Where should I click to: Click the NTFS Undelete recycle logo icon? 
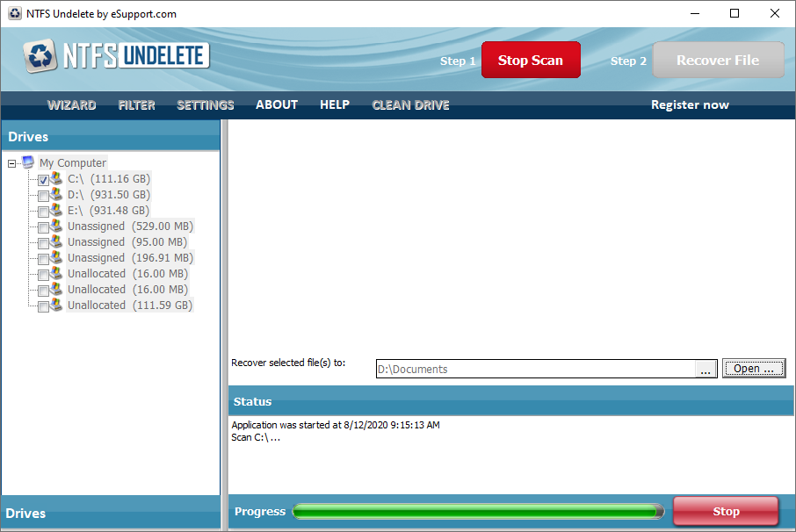[x=40, y=55]
